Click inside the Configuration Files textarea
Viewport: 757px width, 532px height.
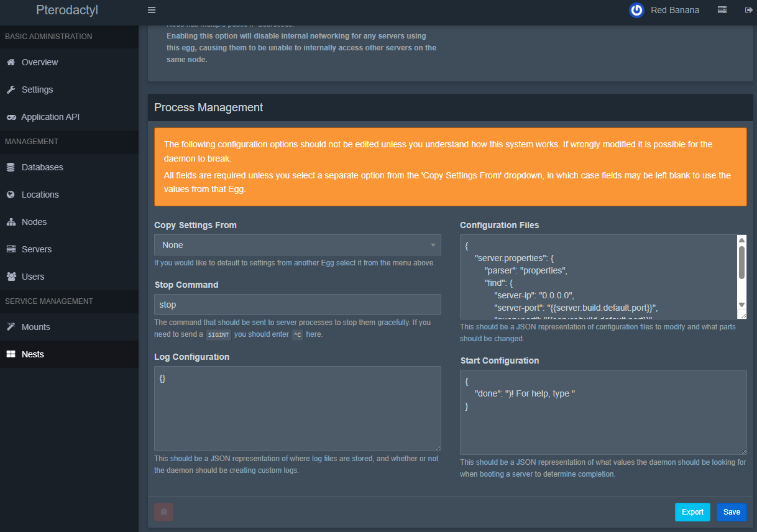pyautogui.click(x=598, y=277)
